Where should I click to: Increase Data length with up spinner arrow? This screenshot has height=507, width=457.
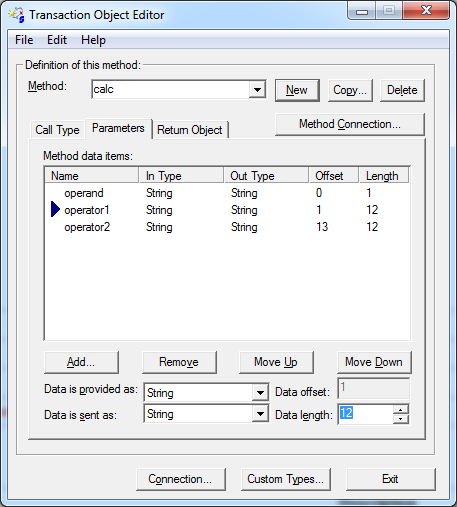pyautogui.click(x=401, y=410)
